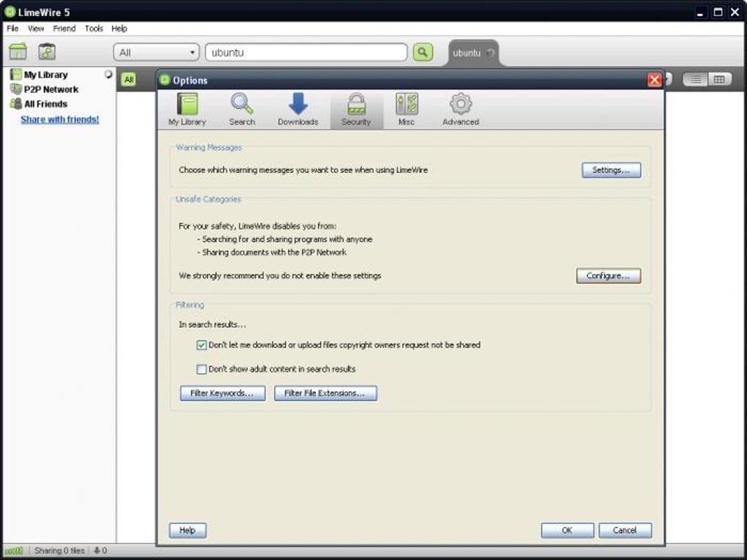The image size is (747, 560).
Task: Enable Don't show adult content checkbox
Action: [201, 370]
